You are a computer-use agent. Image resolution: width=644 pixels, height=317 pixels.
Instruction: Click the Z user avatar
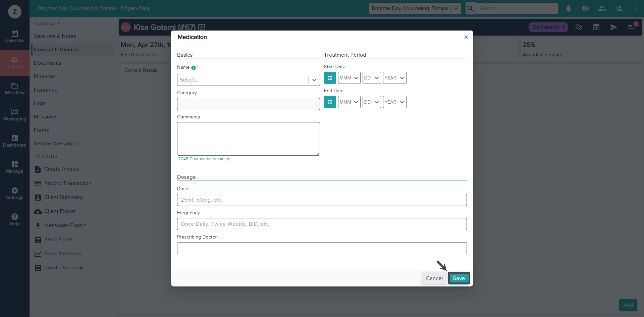15,12
